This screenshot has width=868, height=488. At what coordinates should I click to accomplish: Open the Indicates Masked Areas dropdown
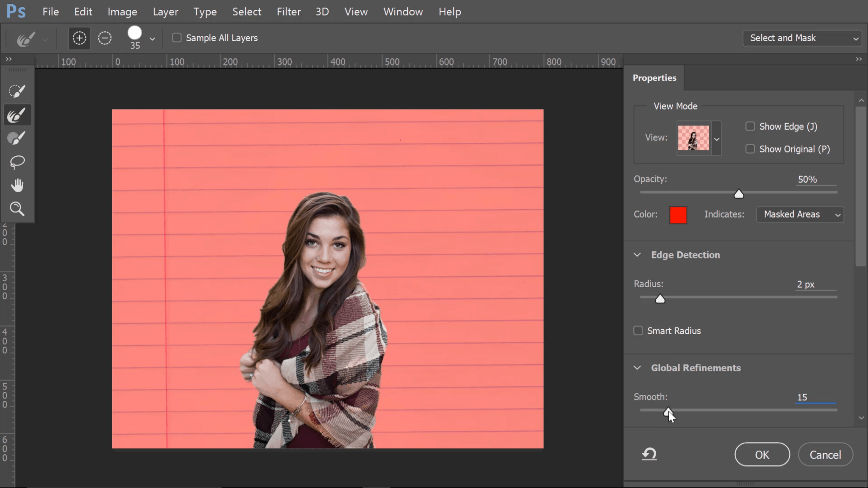coord(800,215)
